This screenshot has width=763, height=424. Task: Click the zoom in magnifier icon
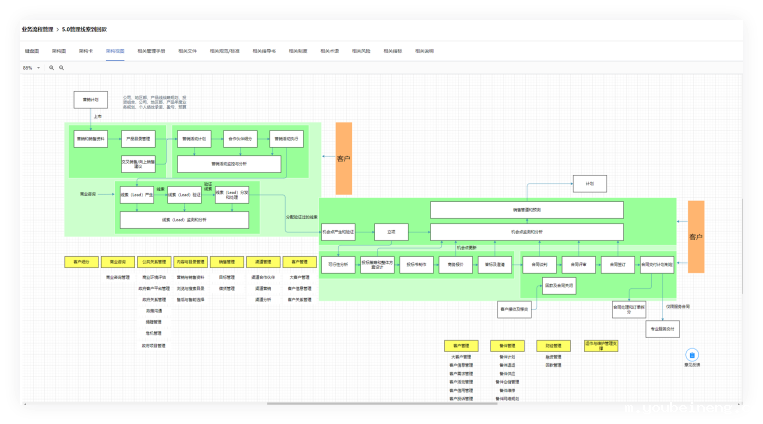point(50,68)
